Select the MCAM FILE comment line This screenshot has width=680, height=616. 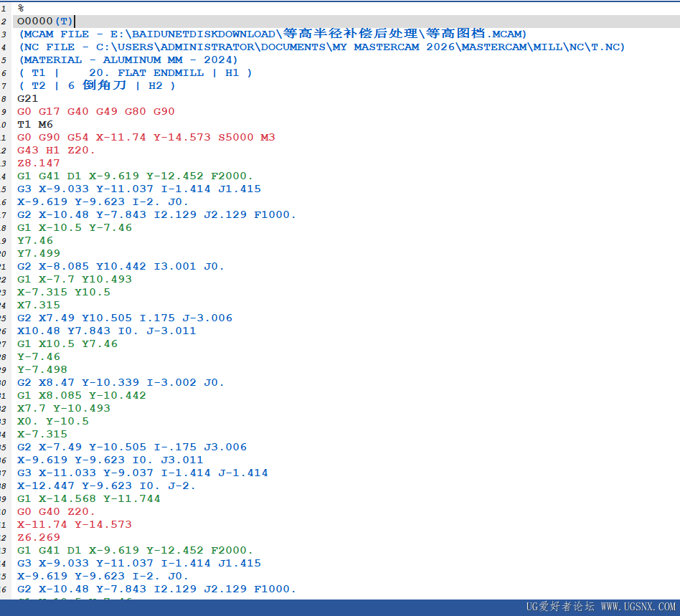coord(273,34)
